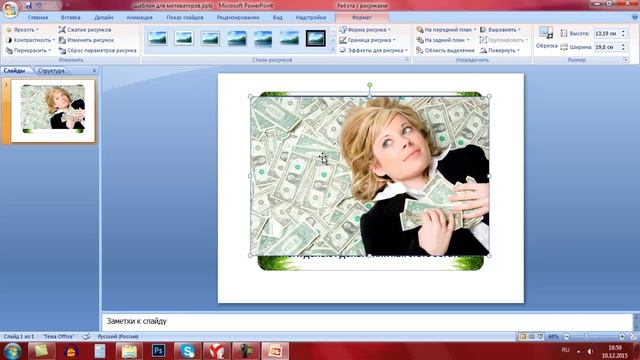This screenshot has width=640, height=360.
Task: Click the green rotation handle above the picture
Action: point(369,85)
